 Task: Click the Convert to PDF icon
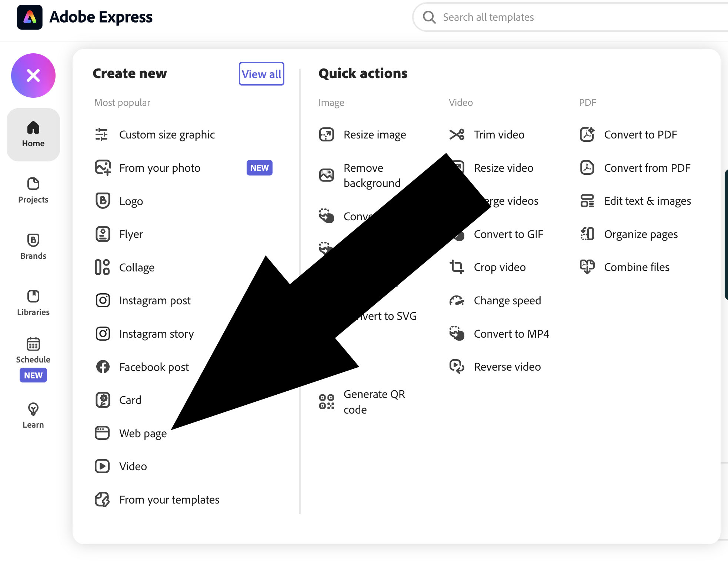(587, 134)
